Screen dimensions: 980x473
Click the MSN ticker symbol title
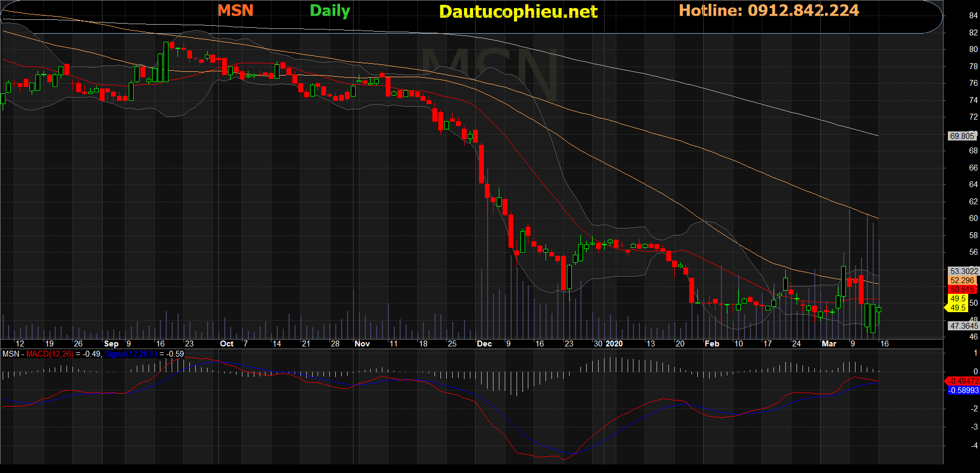click(235, 10)
